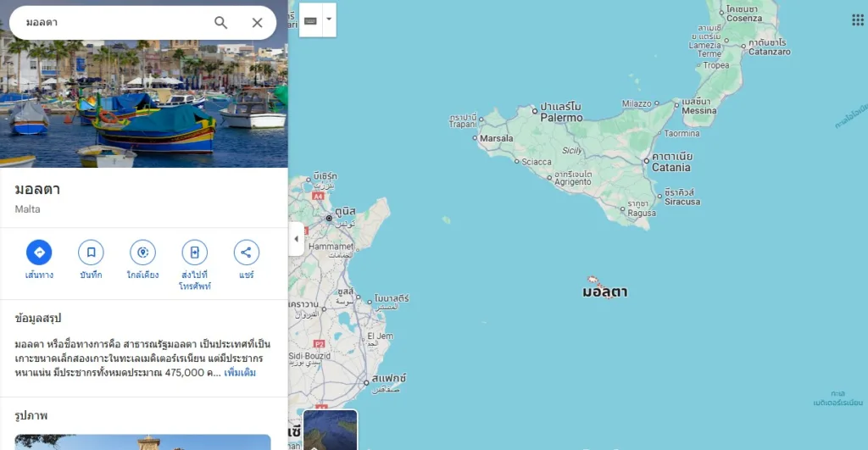
Task: Open the input tools dropdown arrow
Action: tap(329, 19)
